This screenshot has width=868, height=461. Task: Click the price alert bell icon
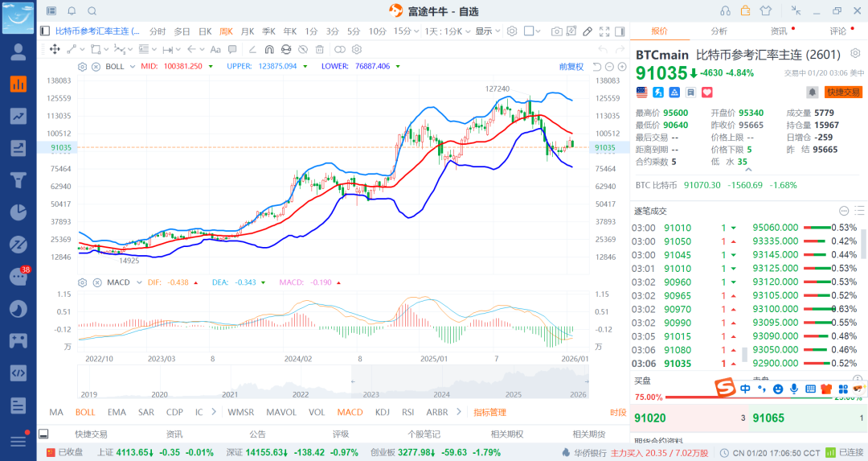(x=813, y=93)
